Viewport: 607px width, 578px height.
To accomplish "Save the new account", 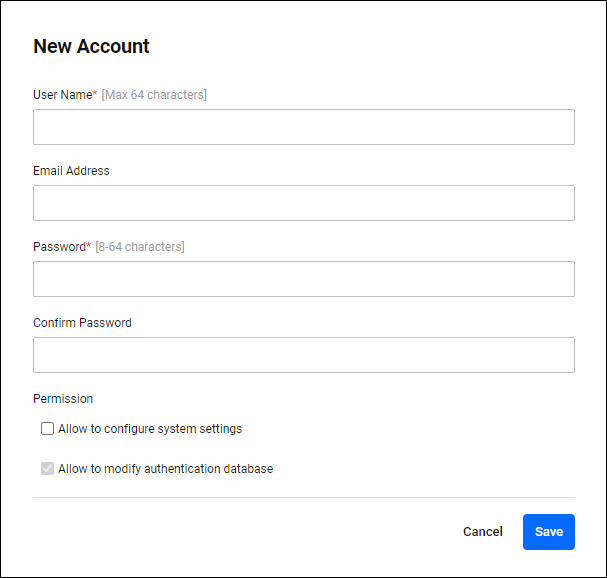I will 548,532.
